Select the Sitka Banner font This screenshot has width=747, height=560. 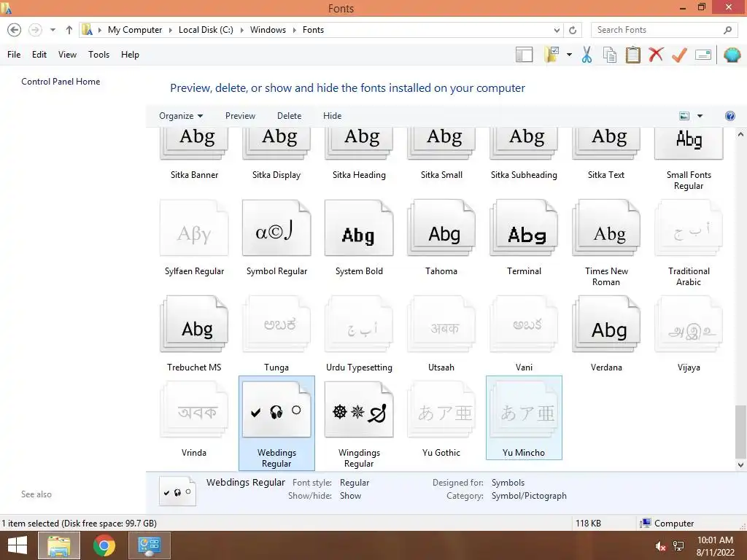[x=194, y=154]
